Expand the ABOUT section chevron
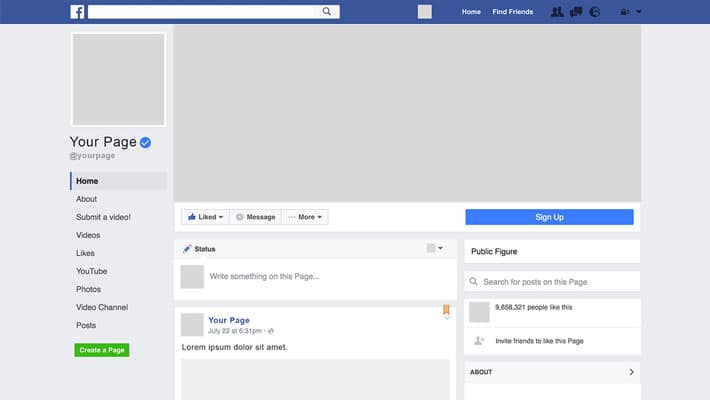Viewport: 710px width, 400px height. 631,372
